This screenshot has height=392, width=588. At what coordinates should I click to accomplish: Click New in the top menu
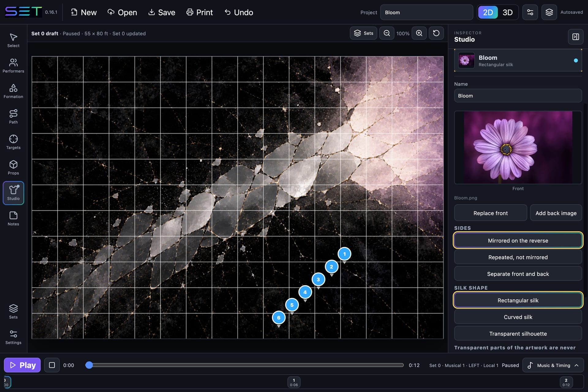click(x=84, y=12)
